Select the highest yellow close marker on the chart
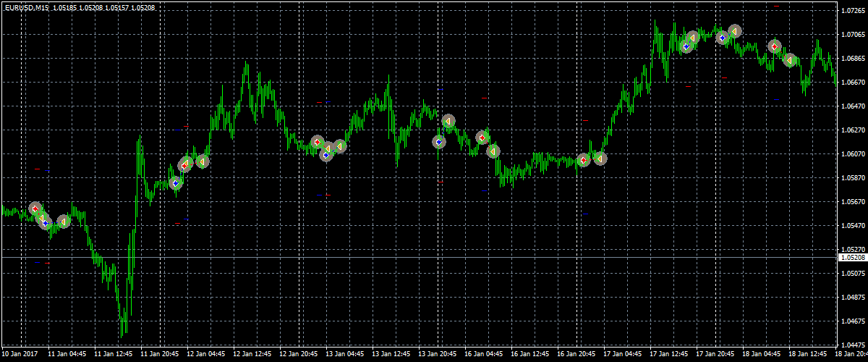Image resolution: width=868 pixels, height=362 pixels. pos(735,31)
